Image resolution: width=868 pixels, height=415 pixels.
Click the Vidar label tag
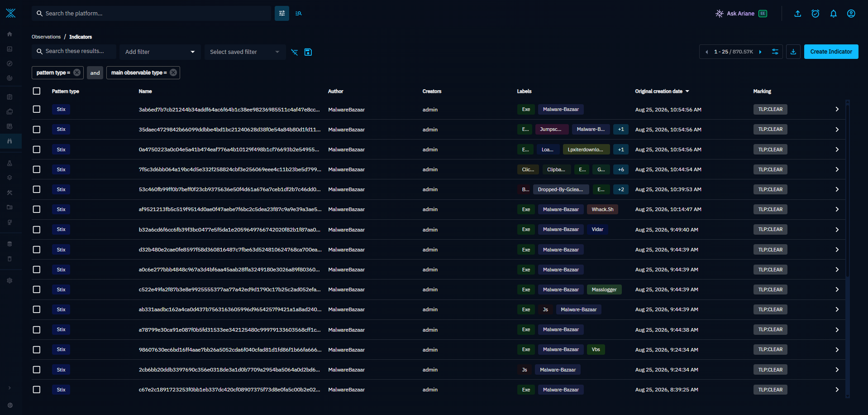pos(597,230)
